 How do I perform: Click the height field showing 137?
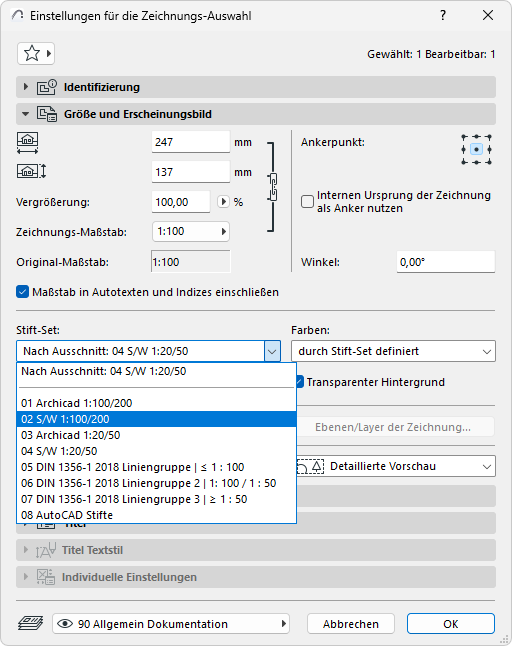click(x=191, y=172)
